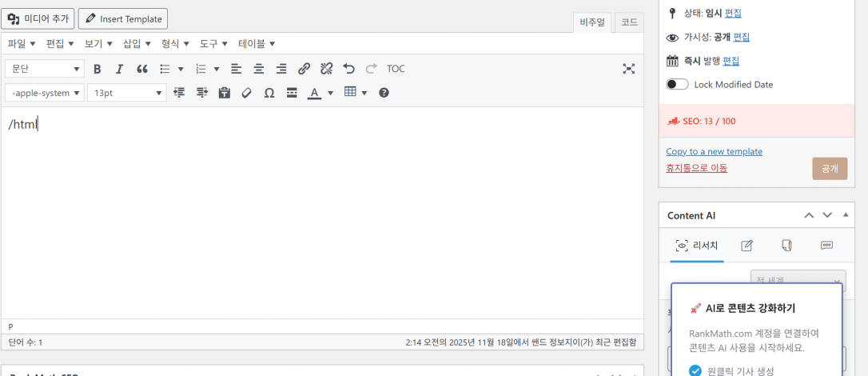Viewport: 868px width, 376px height.
Task: Toggle italic formatting
Action: pyautogui.click(x=119, y=70)
